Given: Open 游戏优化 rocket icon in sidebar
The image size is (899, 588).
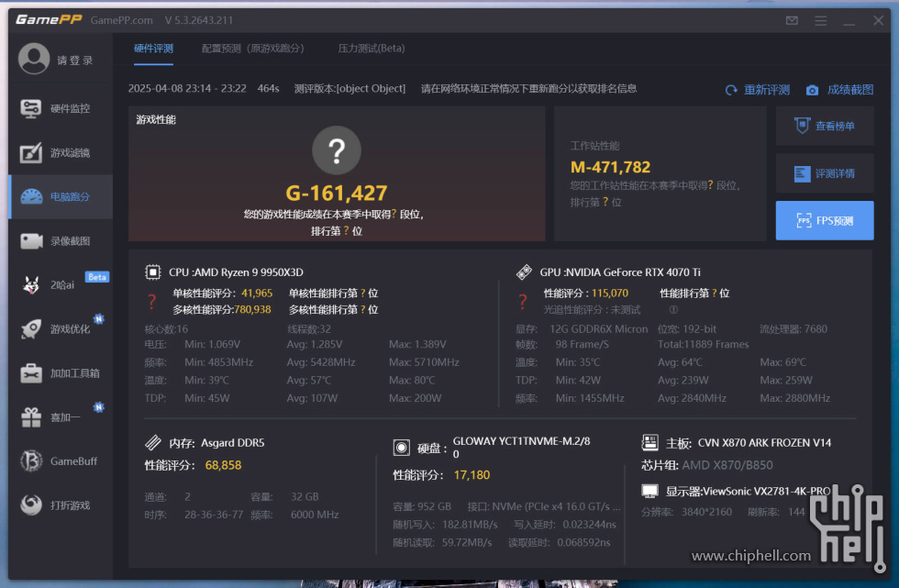Looking at the screenshot, I should pos(31,329).
